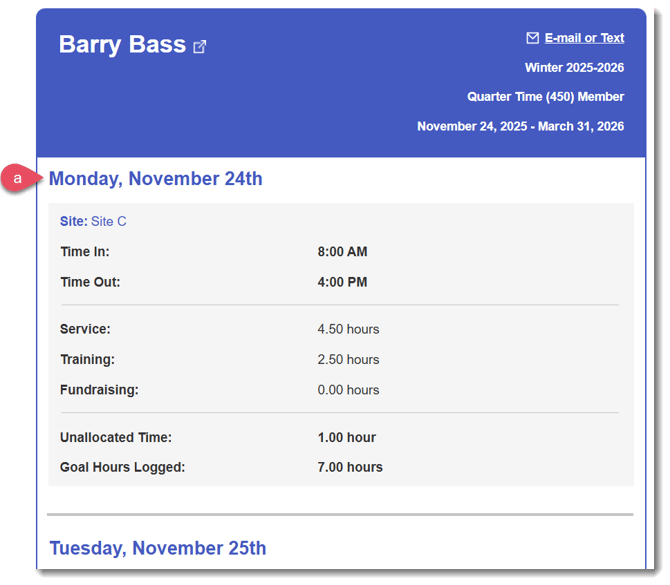The height and width of the screenshot is (585, 670).
Task: Click the Unallocated Time value 1.00 hour
Action: pos(345,437)
